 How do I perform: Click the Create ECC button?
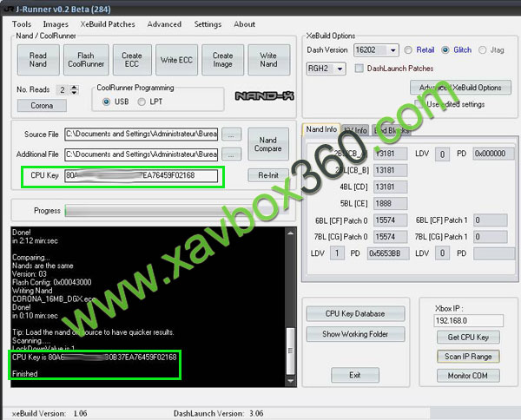click(132, 60)
